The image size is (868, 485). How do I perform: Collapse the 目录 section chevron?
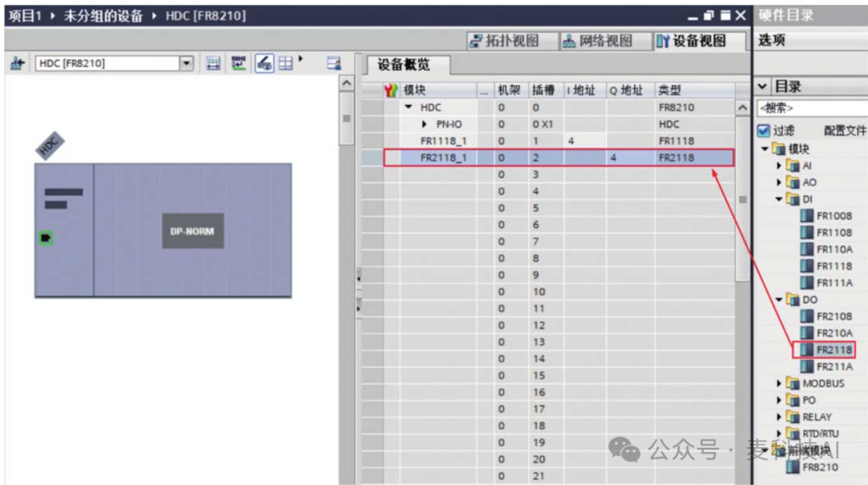762,86
